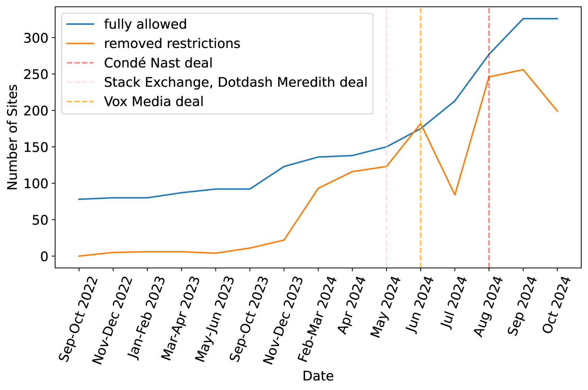The width and height of the screenshot is (588, 390).
Task: Click the pink dashed Stack Exchange legend sample
Action: pyautogui.click(x=80, y=82)
